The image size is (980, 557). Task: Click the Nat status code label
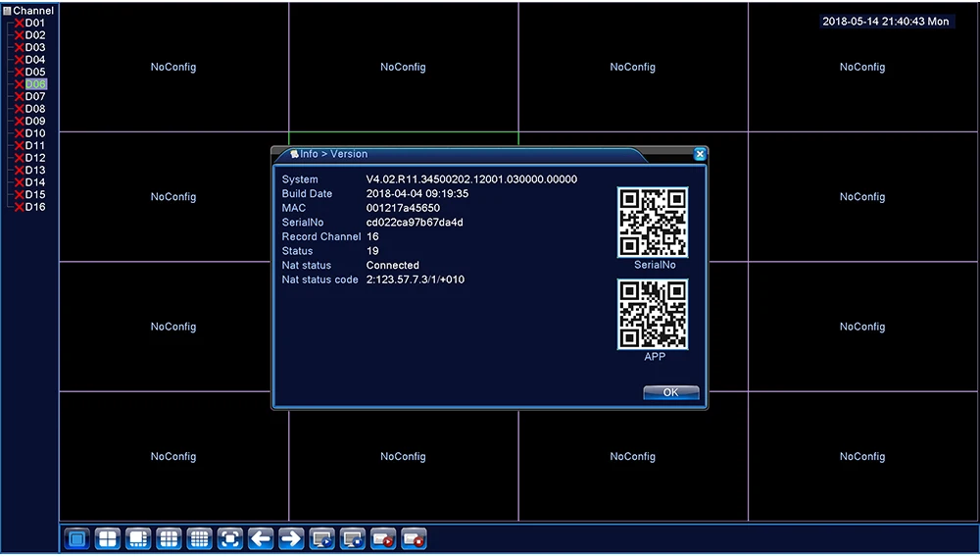(x=320, y=280)
